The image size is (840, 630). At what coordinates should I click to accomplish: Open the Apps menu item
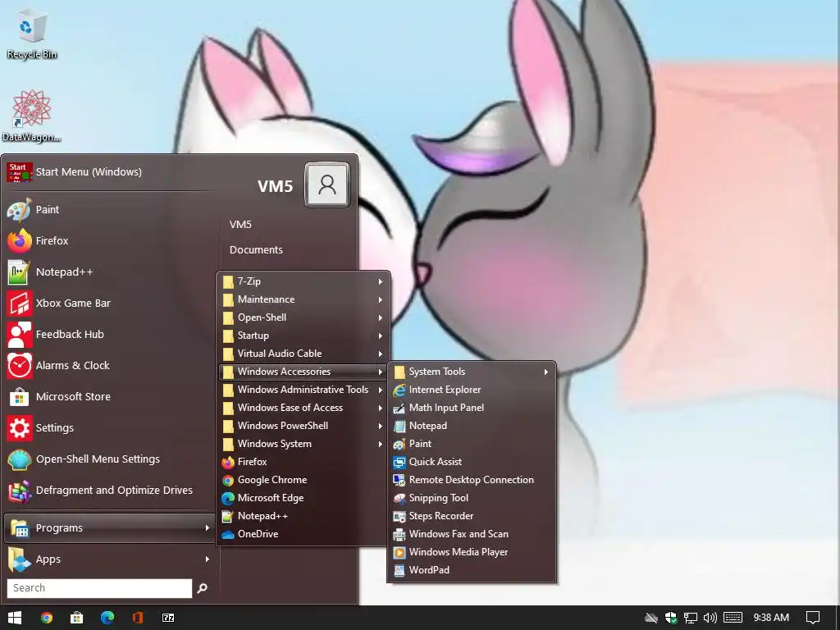click(109, 559)
